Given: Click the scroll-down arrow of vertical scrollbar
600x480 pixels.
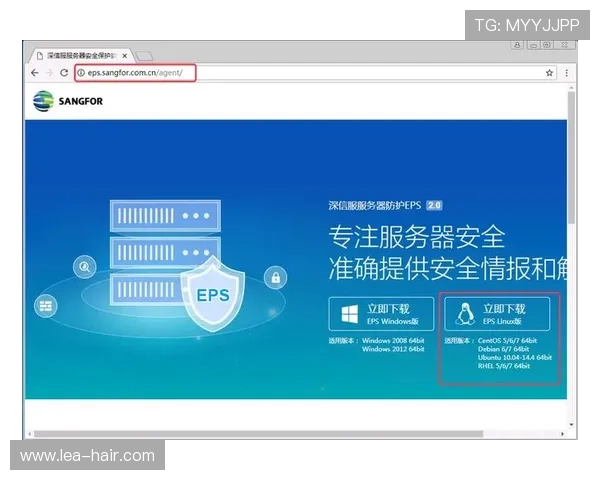Looking at the screenshot, I should click(x=571, y=424).
